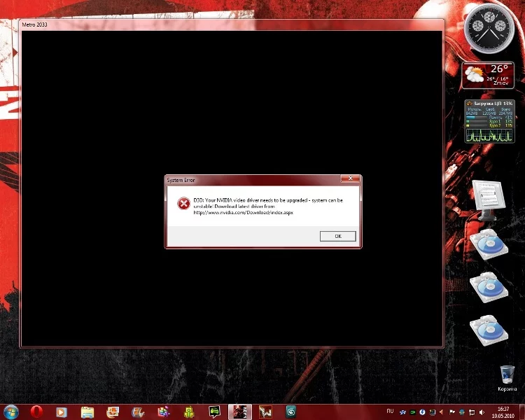Image resolution: width=525 pixels, height=420 pixels.
Task: Click the monitor tray icon
Action: pyautogui.click(x=433, y=412)
